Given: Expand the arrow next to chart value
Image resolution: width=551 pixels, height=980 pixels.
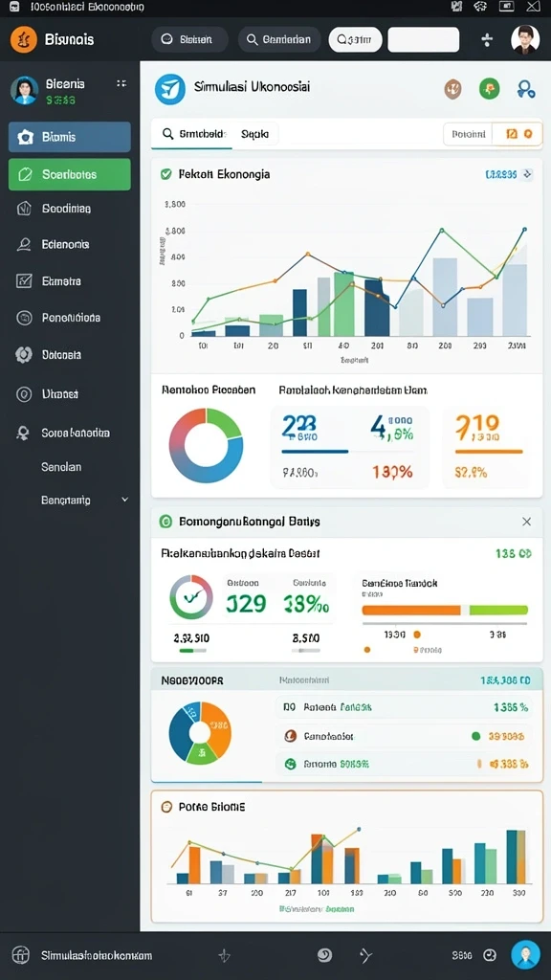Looking at the screenshot, I should pos(527,174).
